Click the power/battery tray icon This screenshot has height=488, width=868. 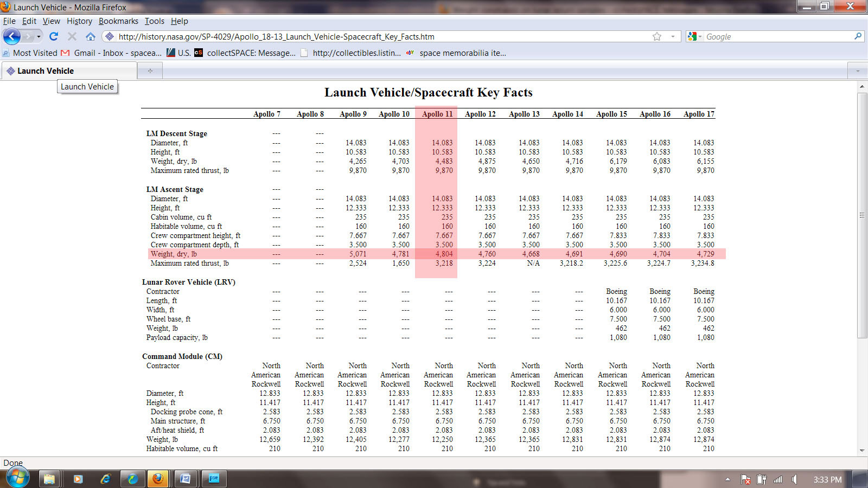tap(762, 479)
